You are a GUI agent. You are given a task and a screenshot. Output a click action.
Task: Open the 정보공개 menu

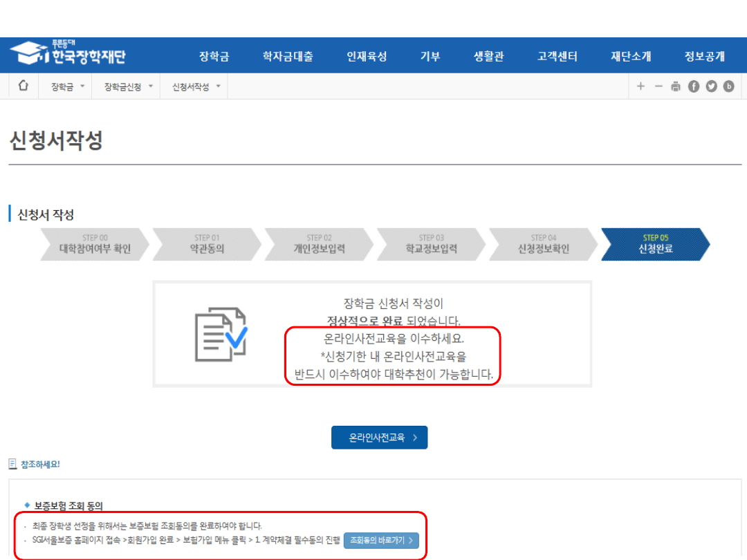pos(704,57)
